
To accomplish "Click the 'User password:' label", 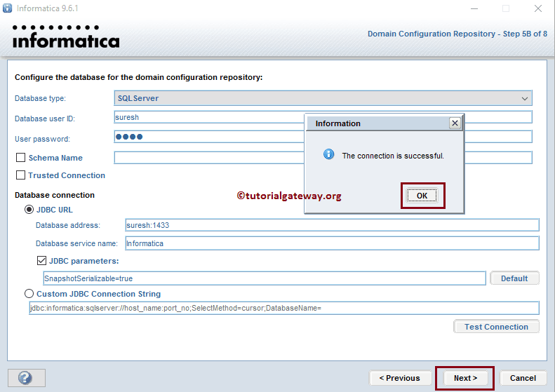I will click(42, 139).
